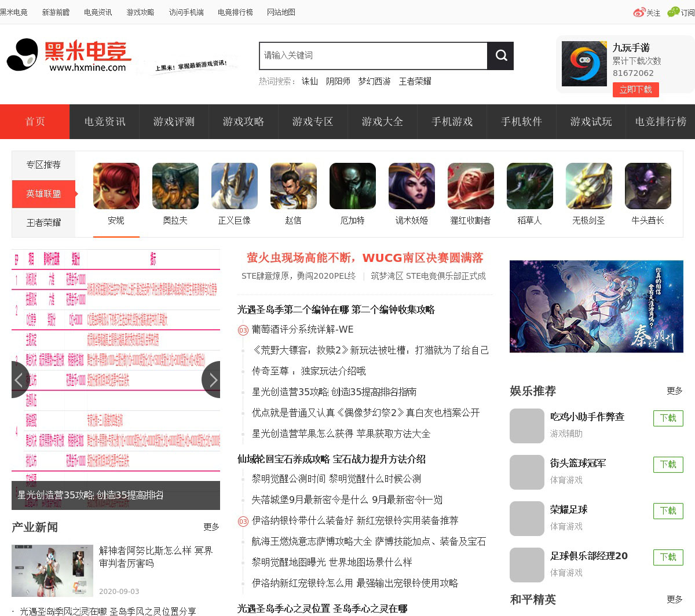This screenshot has width=695, height=616.
Task: Click hot search term 梦幻西游
Action: pyautogui.click(x=374, y=81)
